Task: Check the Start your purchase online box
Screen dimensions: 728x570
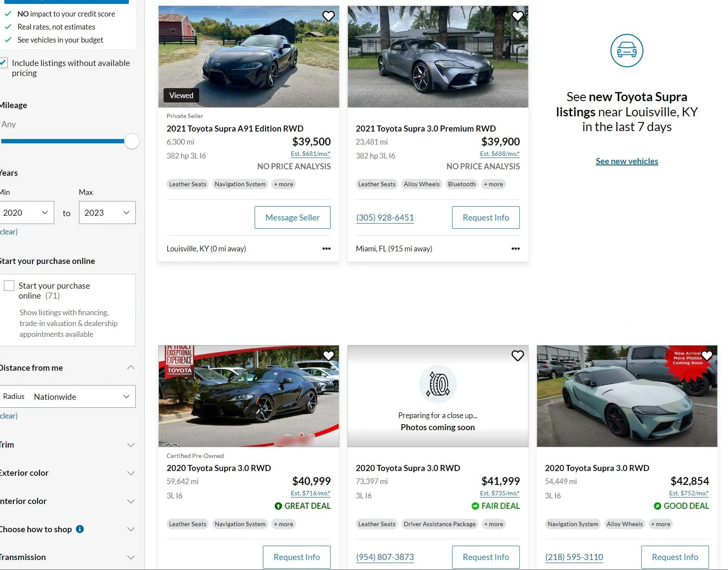Action: (x=9, y=286)
